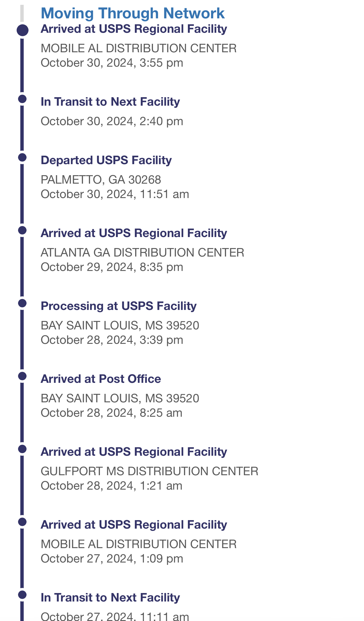Click the "October 29, 2024, 8:35 pm" timestamp
This screenshot has width=364, height=621.
(x=112, y=267)
